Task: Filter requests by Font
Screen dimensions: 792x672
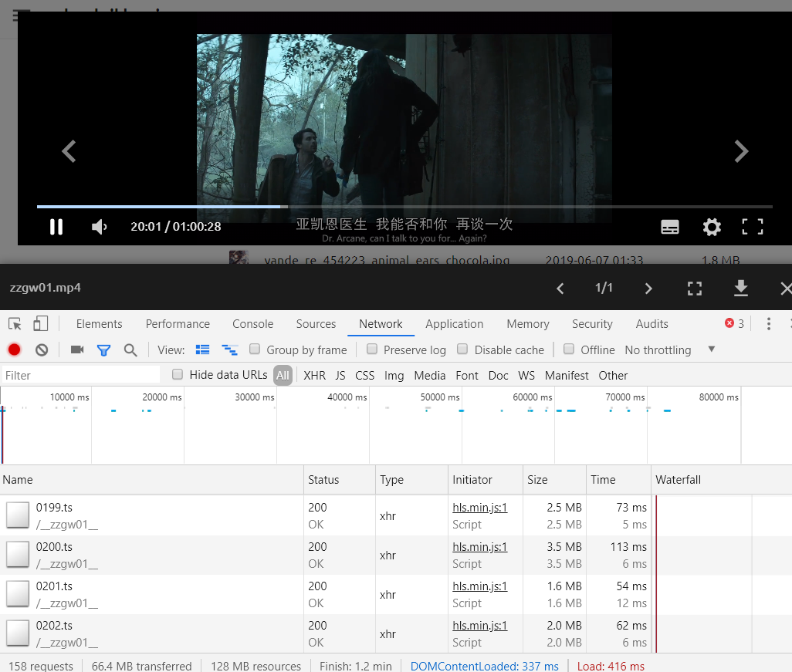Action: click(467, 375)
